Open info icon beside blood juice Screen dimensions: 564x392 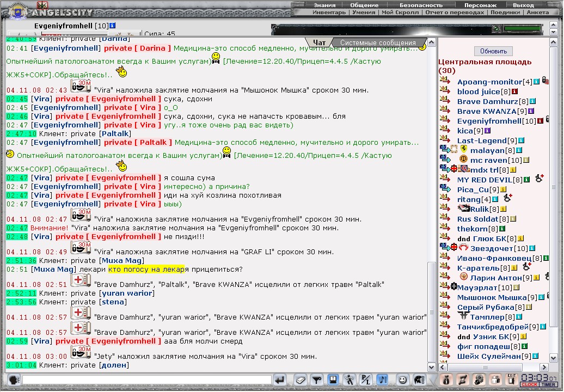coord(514,91)
